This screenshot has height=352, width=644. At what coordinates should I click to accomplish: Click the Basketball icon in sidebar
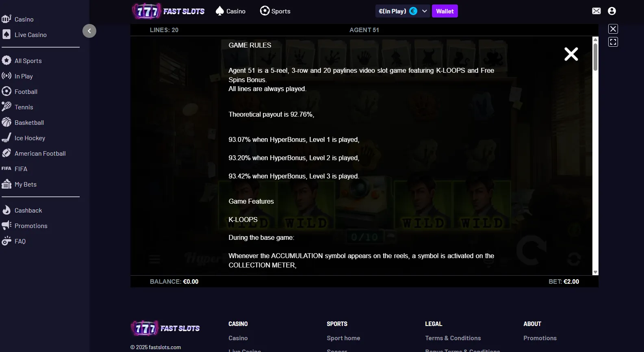(x=7, y=122)
